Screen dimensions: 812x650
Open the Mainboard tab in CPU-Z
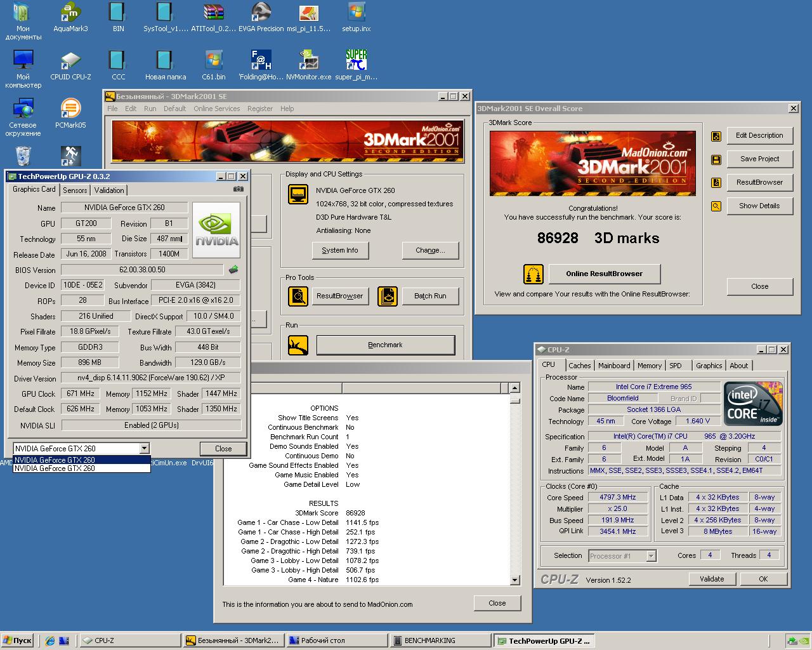(614, 366)
